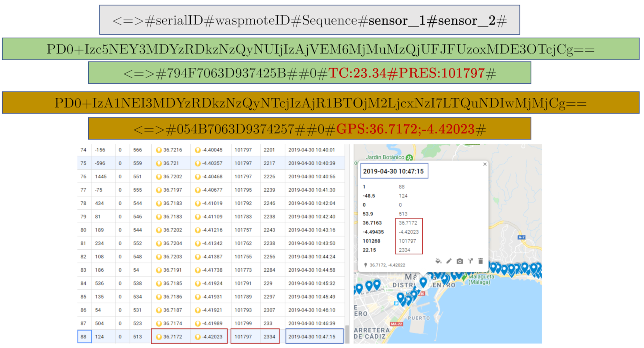Close the map info popup
Viewport: 644px width, 348px height.
click(x=485, y=164)
